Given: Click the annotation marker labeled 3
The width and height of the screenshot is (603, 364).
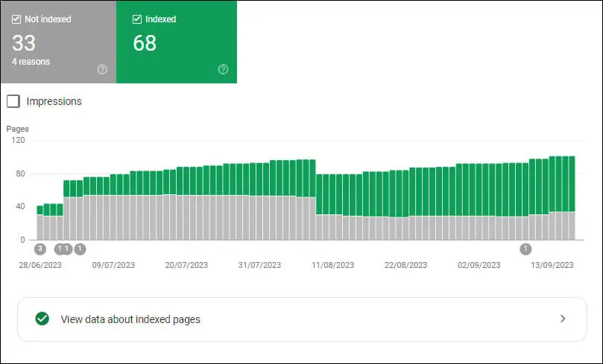Looking at the screenshot, I should click(x=40, y=249).
